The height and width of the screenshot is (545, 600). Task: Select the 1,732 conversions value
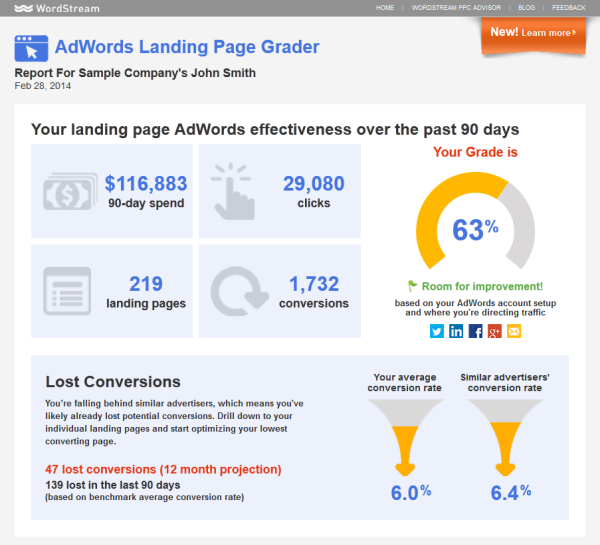[314, 284]
